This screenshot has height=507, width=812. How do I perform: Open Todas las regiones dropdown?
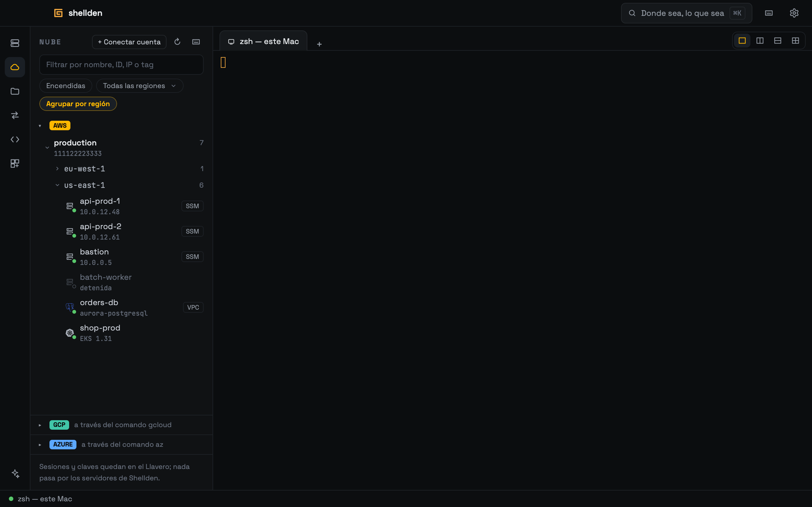tap(140, 86)
